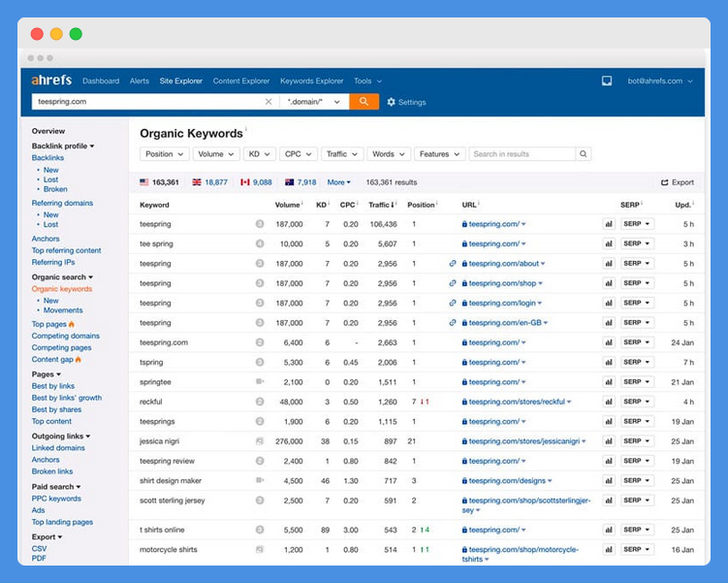Open Backlinks in the sidebar
Screen dimensions: 728x583
[47, 158]
